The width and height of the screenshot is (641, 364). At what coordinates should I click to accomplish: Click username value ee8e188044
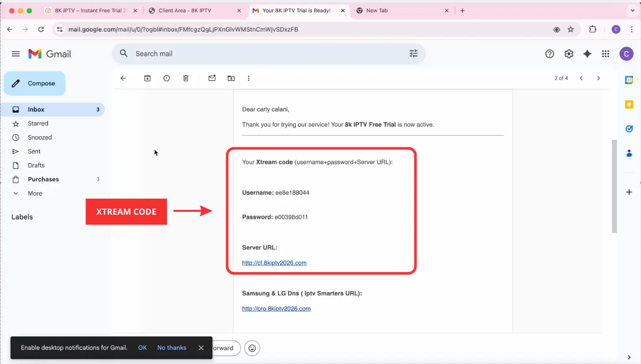292,192
